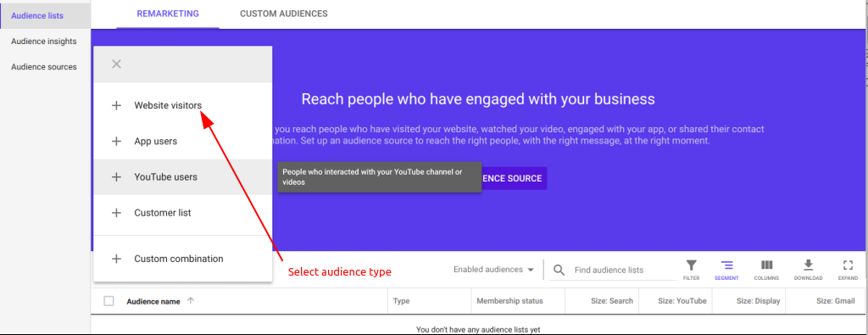Go to Audience sources in sidebar
868x335 pixels.
pyautogui.click(x=44, y=67)
